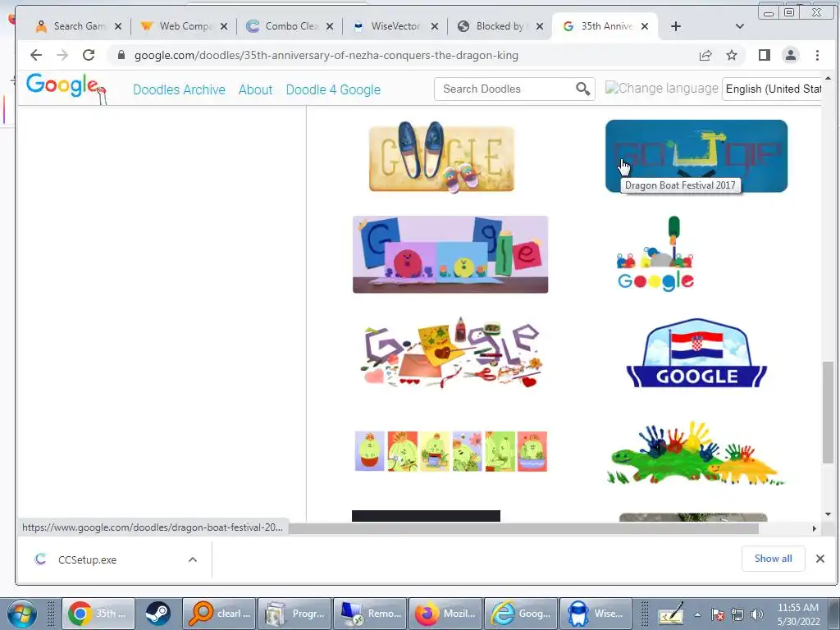The image size is (840, 630).
Task: Close the 35th Anniversary tab
Action: tap(645, 26)
